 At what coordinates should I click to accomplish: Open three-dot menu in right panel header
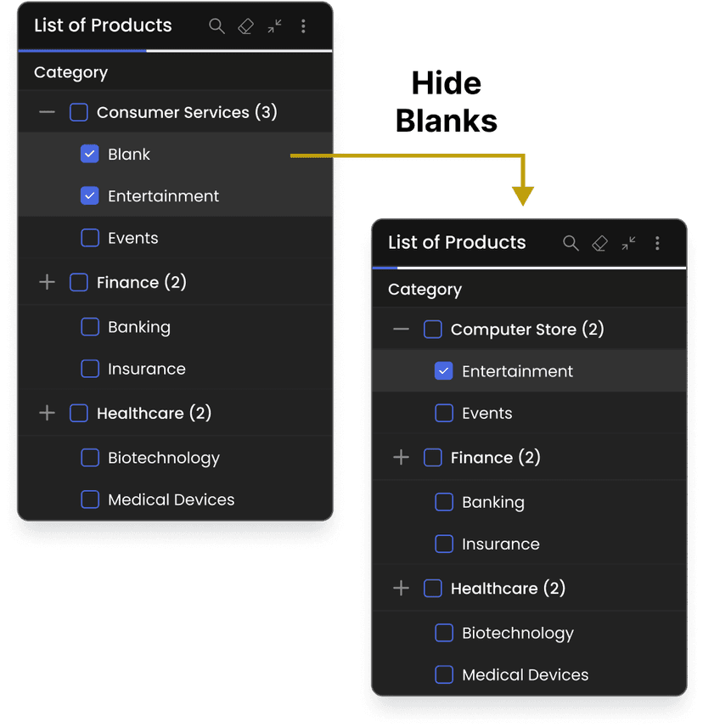pos(657,244)
